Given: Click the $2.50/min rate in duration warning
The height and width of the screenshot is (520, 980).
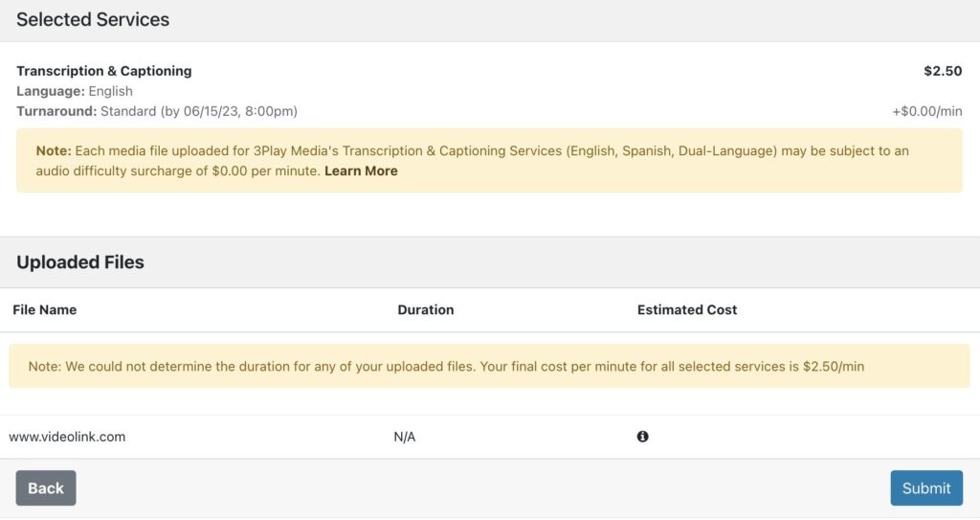Looking at the screenshot, I should click(x=834, y=367).
